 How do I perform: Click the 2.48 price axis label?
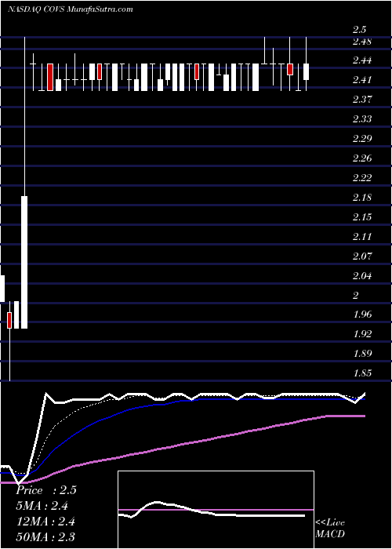pos(362,42)
